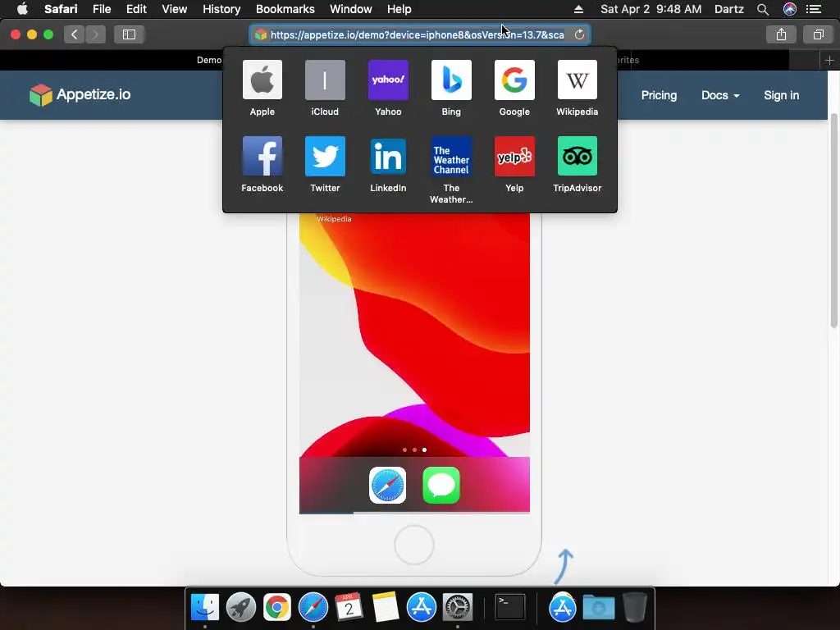Open Calendar from the Dock
This screenshot has width=840, height=630.
coord(349,607)
